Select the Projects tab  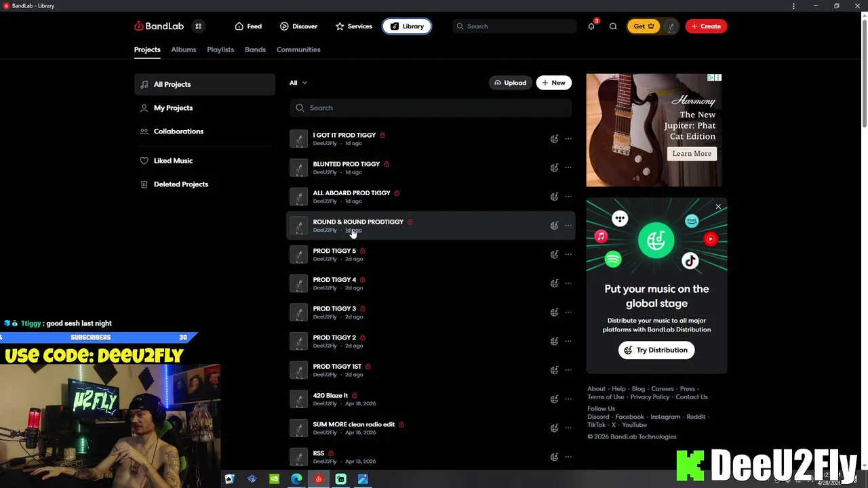pyautogui.click(x=147, y=49)
